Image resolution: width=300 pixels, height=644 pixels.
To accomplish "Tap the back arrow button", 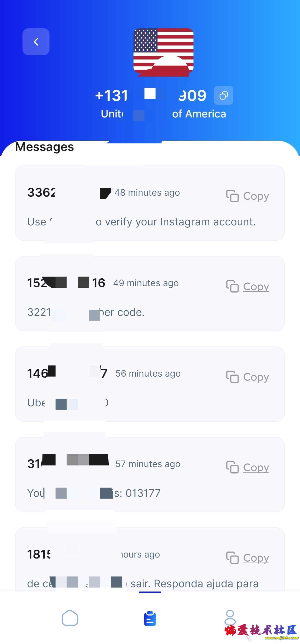I will (x=36, y=42).
